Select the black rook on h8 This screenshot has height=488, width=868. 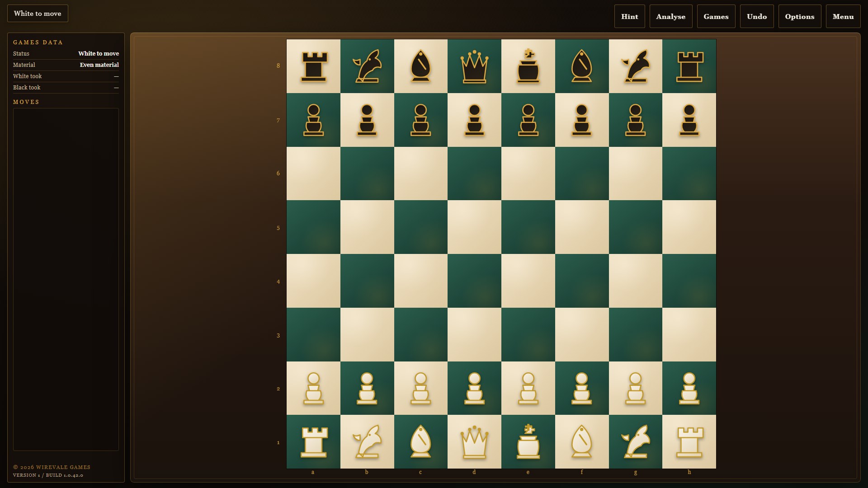pyautogui.click(x=689, y=66)
